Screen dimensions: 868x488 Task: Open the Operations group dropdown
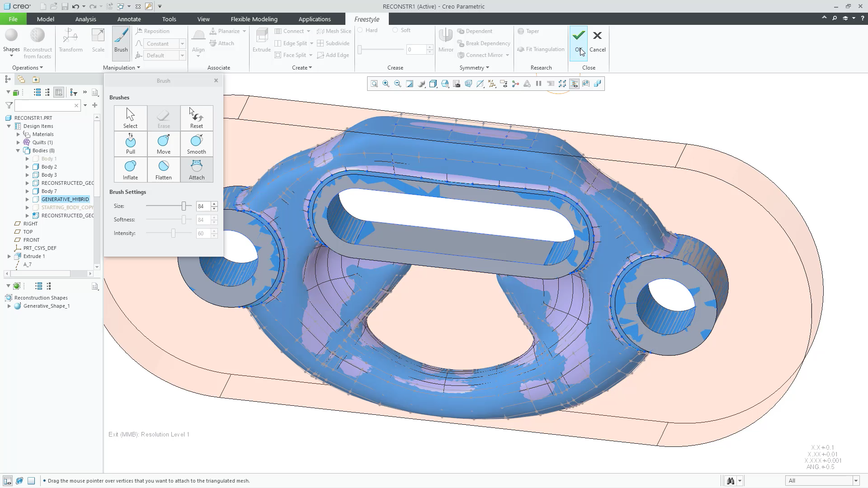[28, 68]
